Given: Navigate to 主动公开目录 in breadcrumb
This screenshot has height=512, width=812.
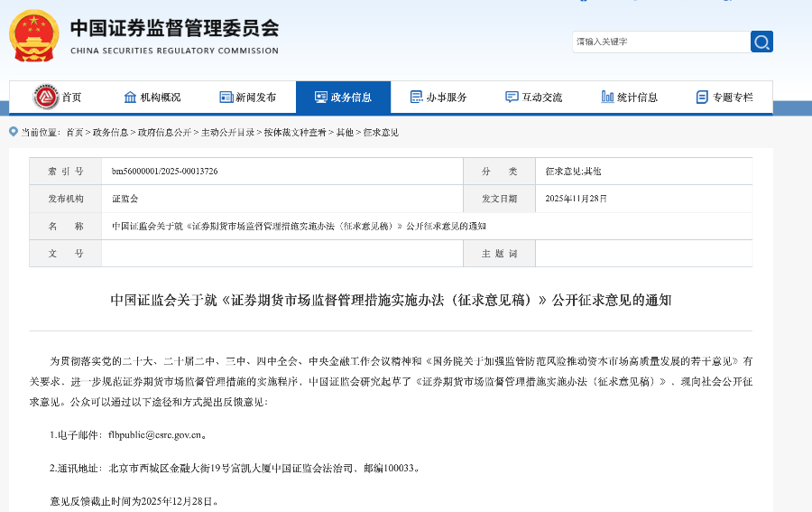Looking at the screenshot, I should point(227,133).
